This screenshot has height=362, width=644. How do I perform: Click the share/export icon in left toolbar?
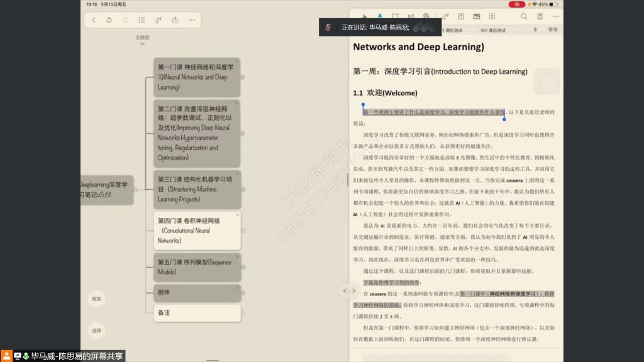tap(175, 20)
